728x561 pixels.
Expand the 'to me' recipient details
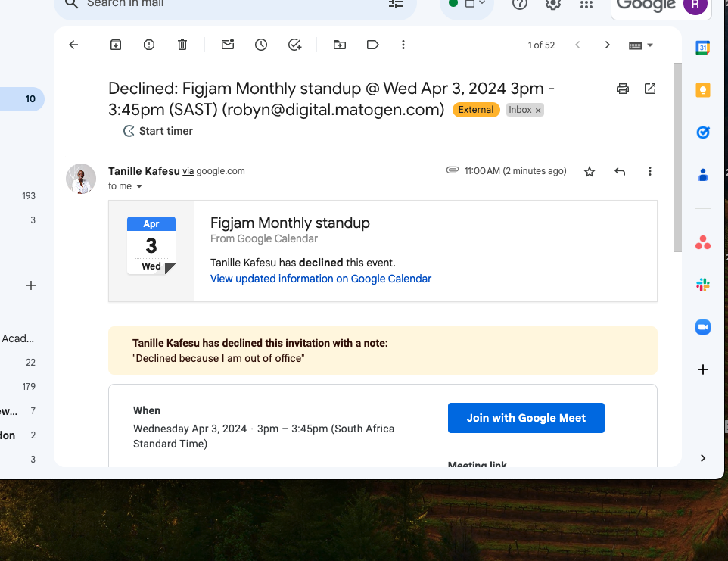point(139,186)
